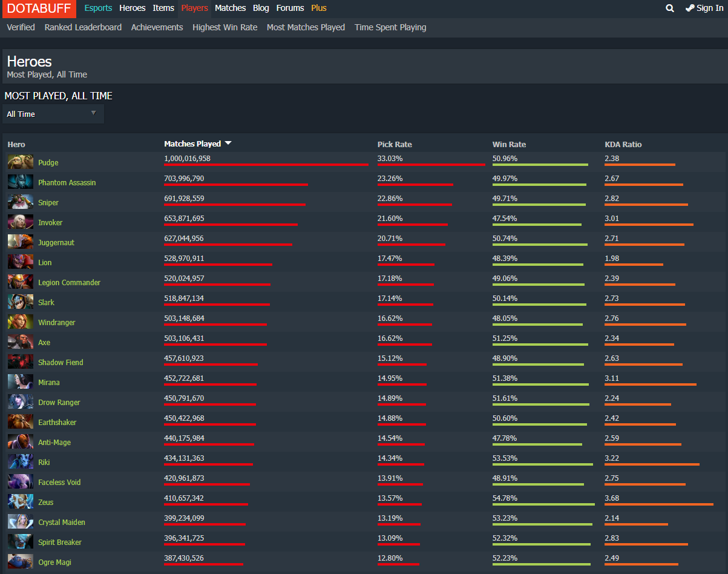The height and width of the screenshot is (574, 728).
Task: Open Highest Win Rate page
Action: pos(225,27)
